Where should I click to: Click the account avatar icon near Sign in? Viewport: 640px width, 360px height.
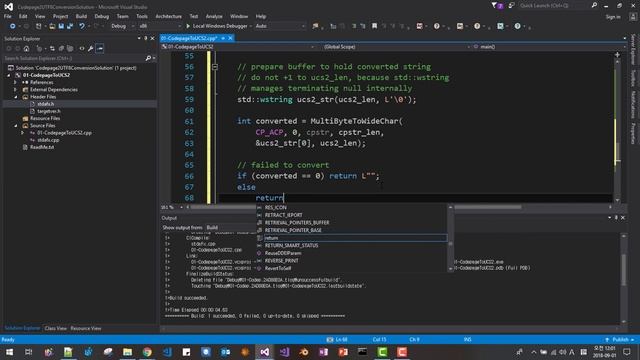point(633,17)
